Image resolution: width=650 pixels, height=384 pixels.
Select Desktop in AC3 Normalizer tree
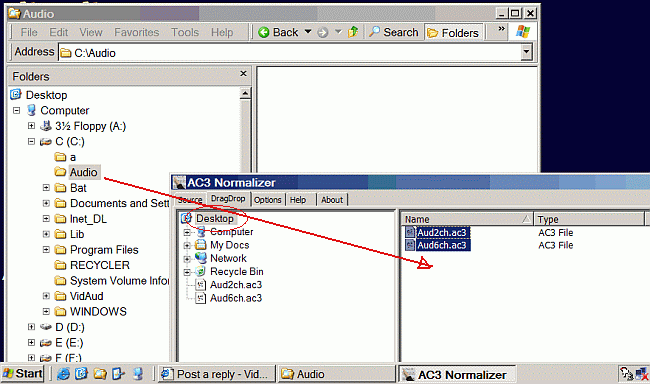coord(215,219)
